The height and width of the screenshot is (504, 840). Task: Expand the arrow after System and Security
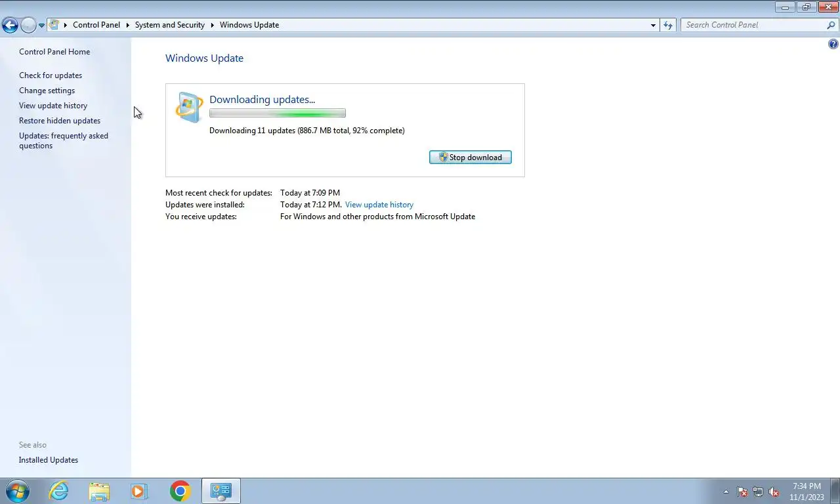tap(213, 25)
